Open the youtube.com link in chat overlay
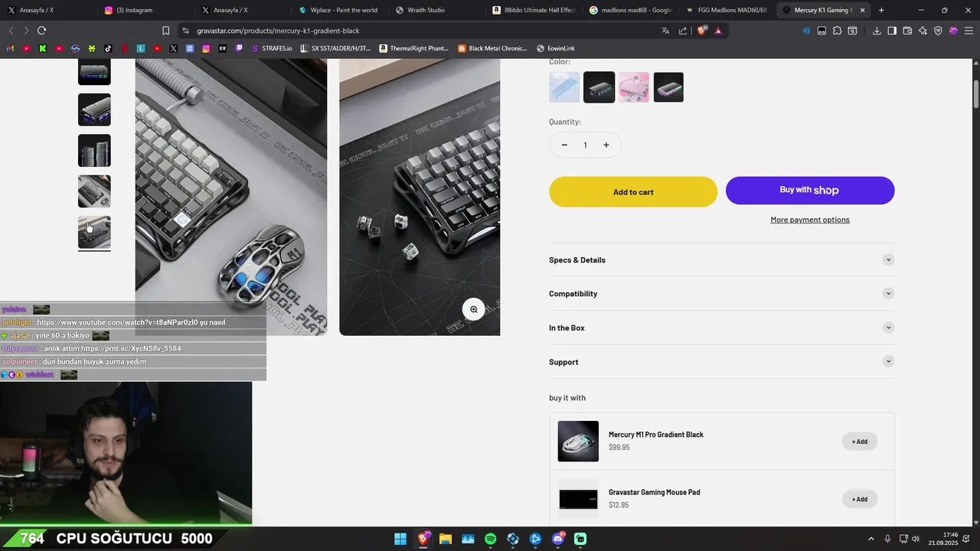The height and width of the screenshot is (551, 980). click(x=116, y=322)
